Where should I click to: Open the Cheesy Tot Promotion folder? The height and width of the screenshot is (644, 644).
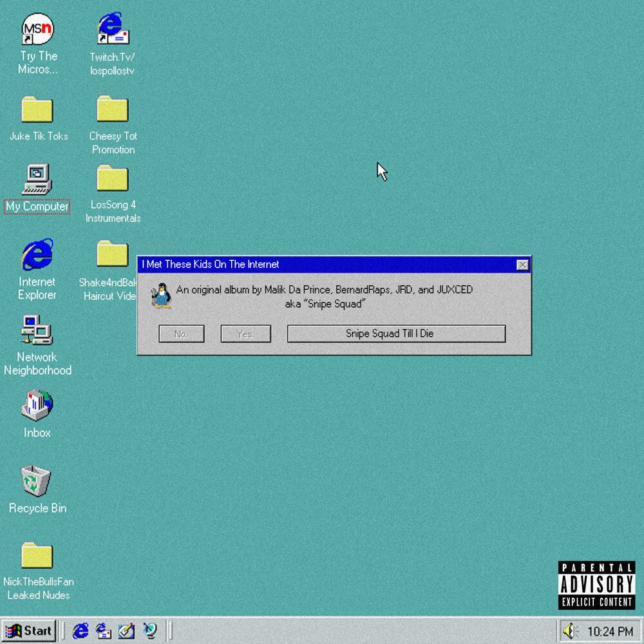(x=111, y=109)
